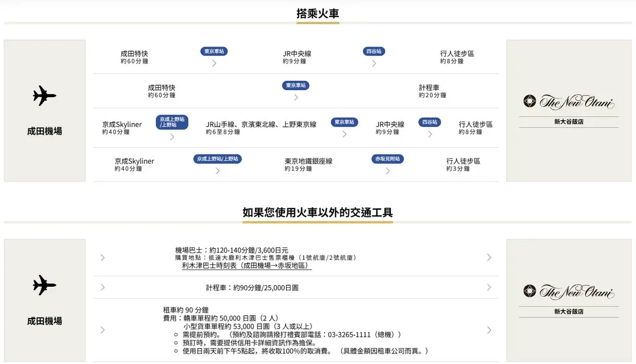Select the 東京車站 badge in the taxi route row
The width and height of the screenshot is (636, 364).
click(296, 85)
